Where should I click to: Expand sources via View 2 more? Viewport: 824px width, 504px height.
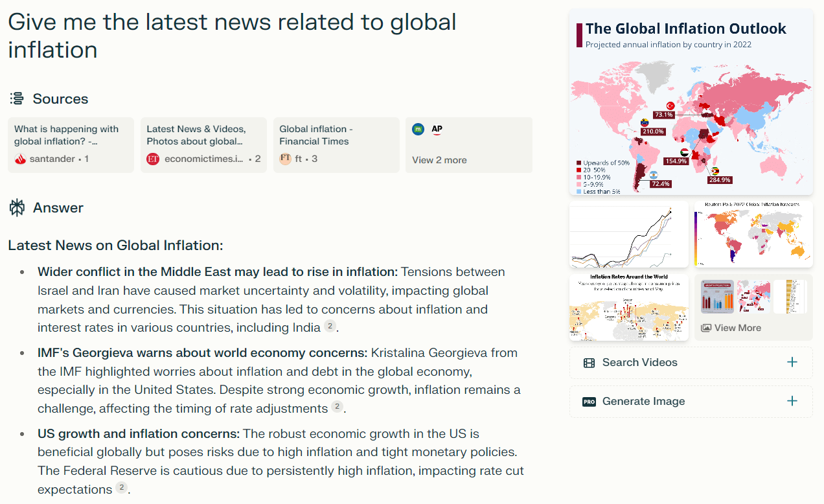pos(439,160)
